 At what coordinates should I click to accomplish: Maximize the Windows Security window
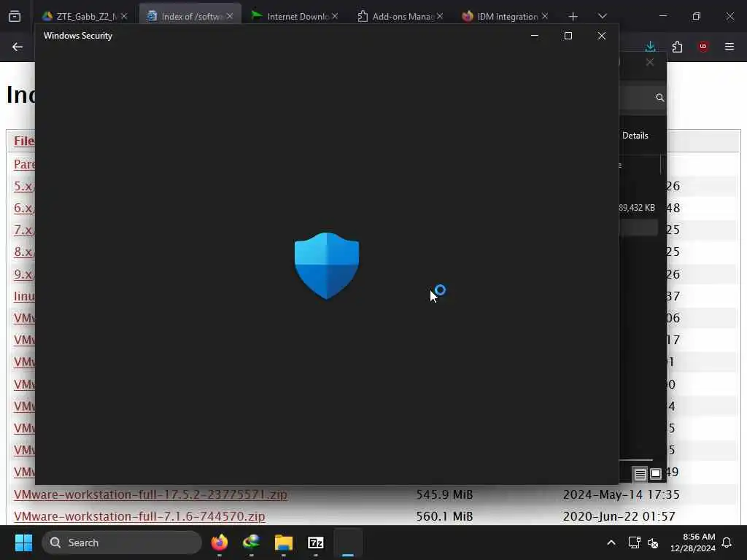(x=568, y=36)
